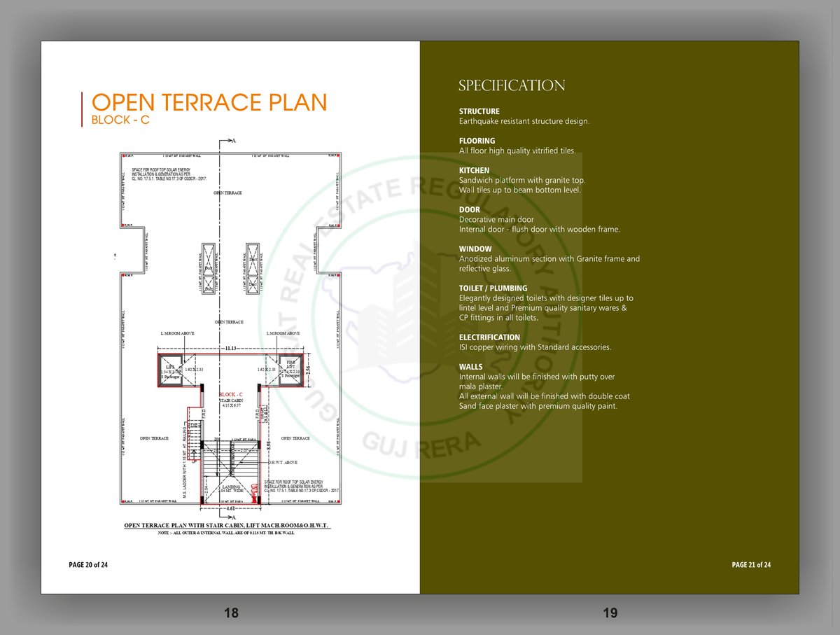840x635 pixels.
Task: Click the 'DOOR' section heading
Action: pos(469,209)
